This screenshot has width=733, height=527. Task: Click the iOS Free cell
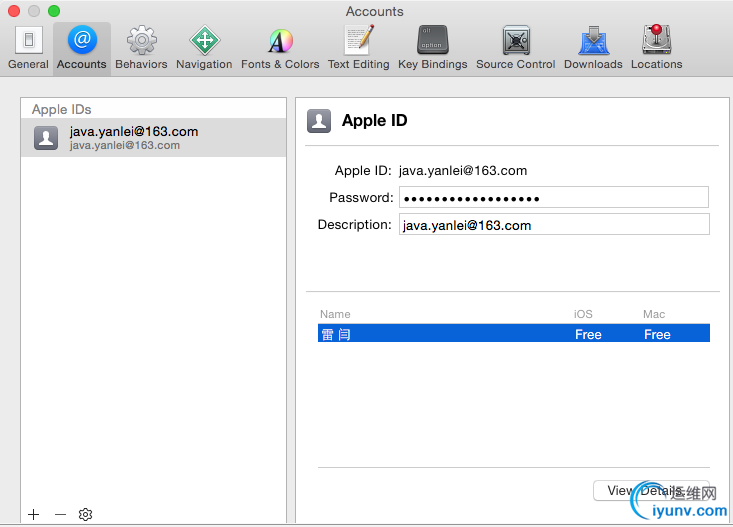(x=588, y=334)
